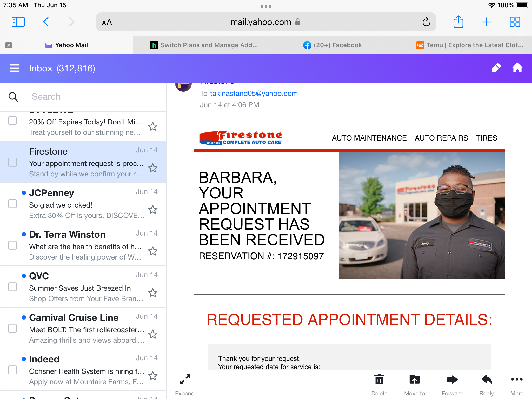532x399 pixels.
Task: Open the tab overview grid icon
Action: pyautogui.click(x=515, y=22)
